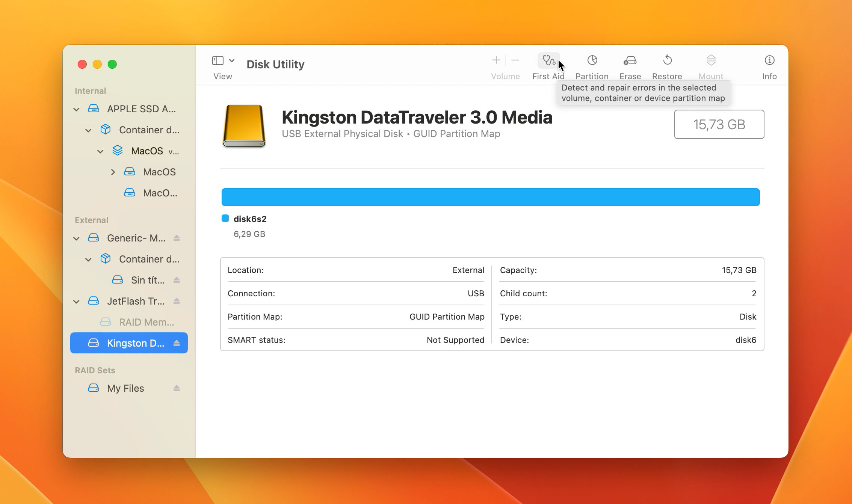Select Kingston D... in sidebar
The image size is (852, 504).
point(129,343)
